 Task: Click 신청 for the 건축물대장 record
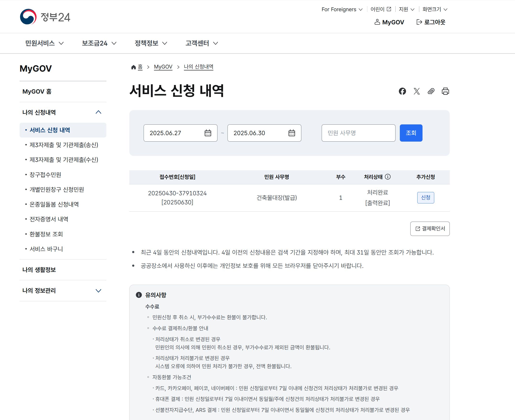click(426, 198)
